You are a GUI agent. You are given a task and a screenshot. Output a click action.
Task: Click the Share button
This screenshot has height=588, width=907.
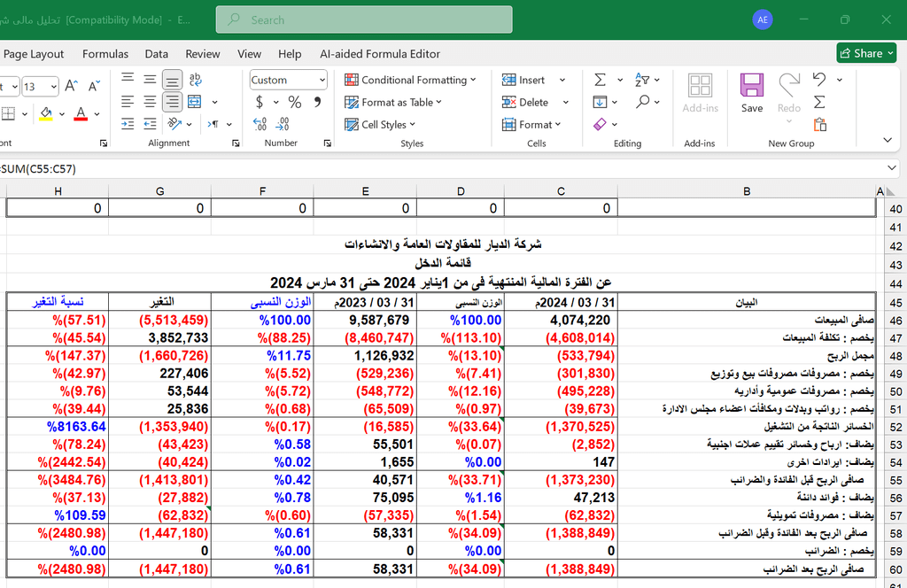click(865, 53)
